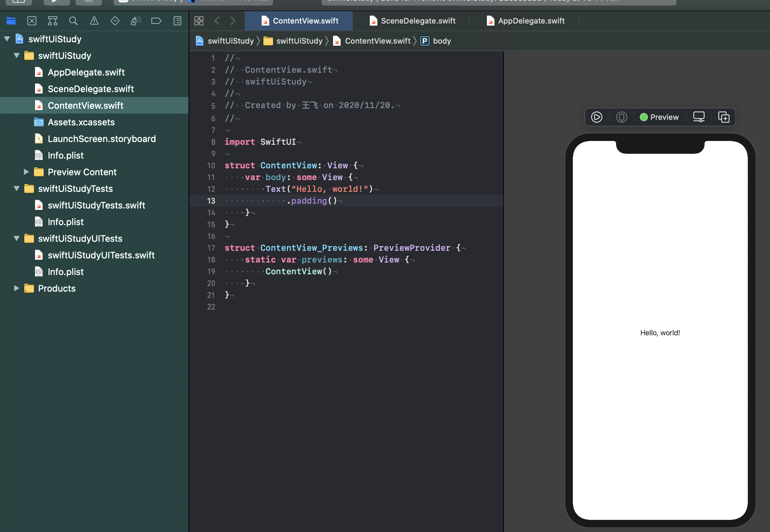
Task: Go back in editor history
Action: [217, 21]
